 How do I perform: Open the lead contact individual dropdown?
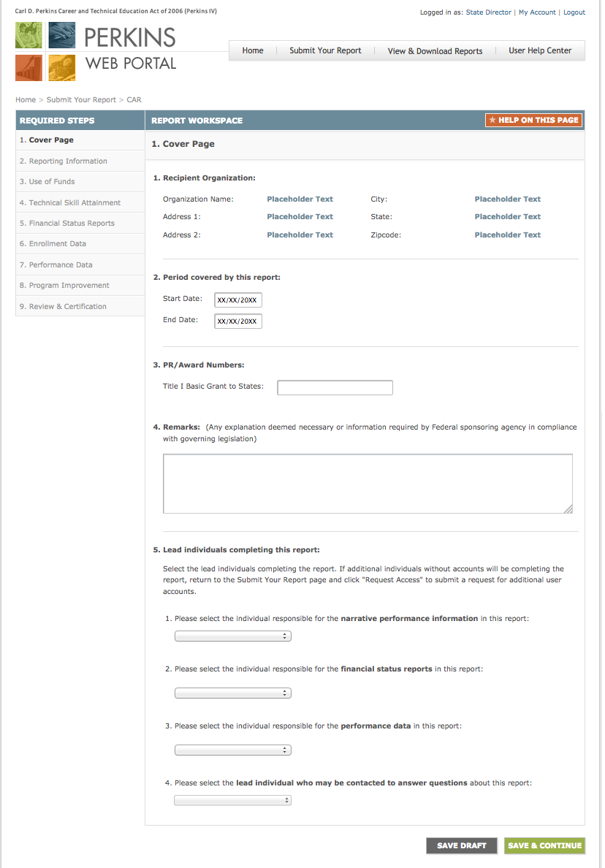232,799
